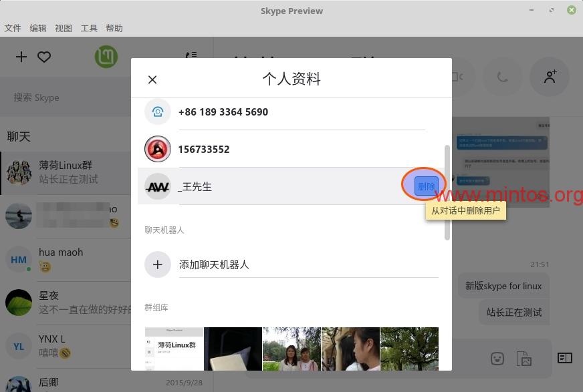The width and height of the screenshot is (583, 392).
Task: Open the favorites heart icon
Action: tap(44, 57)
